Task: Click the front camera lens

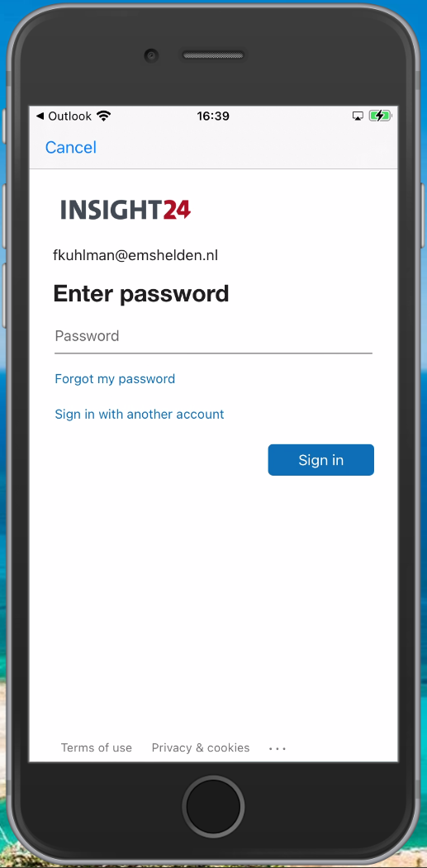Action: pos(151,55)
